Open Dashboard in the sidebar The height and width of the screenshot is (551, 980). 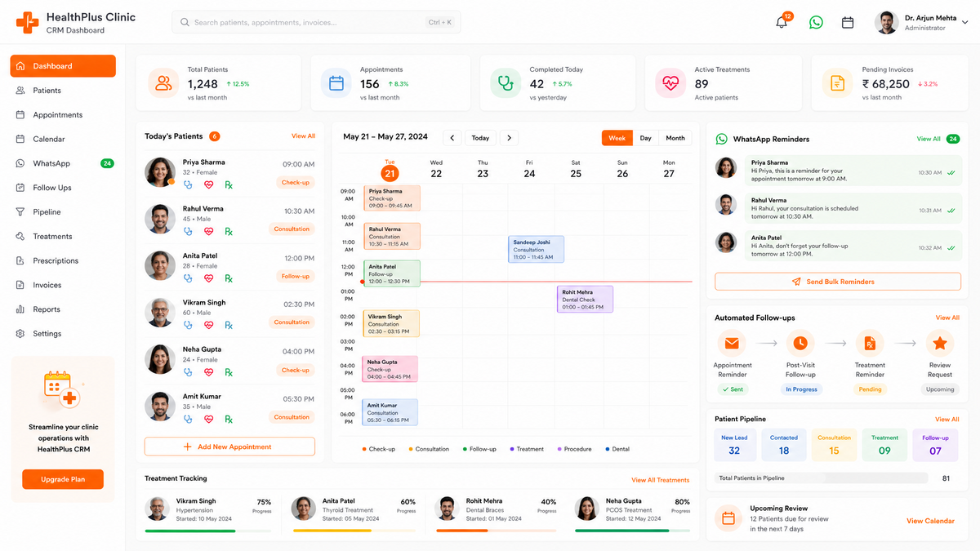pyautogui.click(x=63, y=66)
